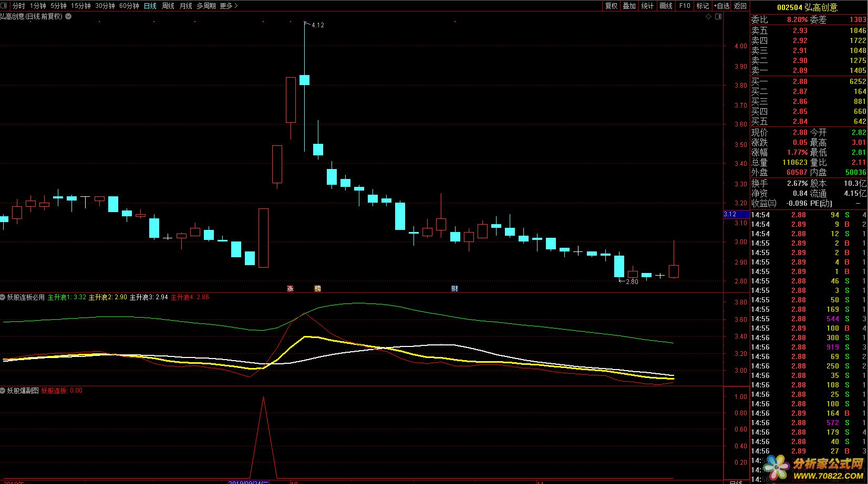
Task: Toggle the left sidebar panel icon
Action: tap(5, 6)
